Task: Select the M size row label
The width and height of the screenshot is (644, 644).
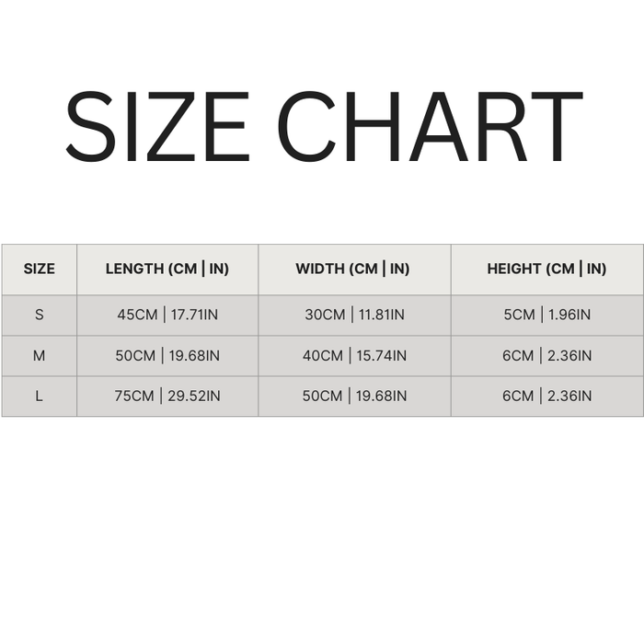Action: pyautogui.click(x=39, y=355)
